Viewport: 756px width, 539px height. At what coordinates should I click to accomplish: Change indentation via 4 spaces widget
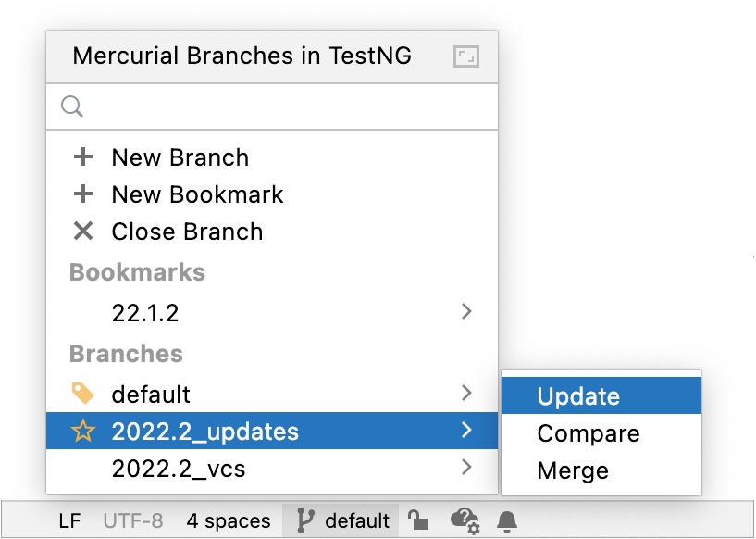(229, 520)
